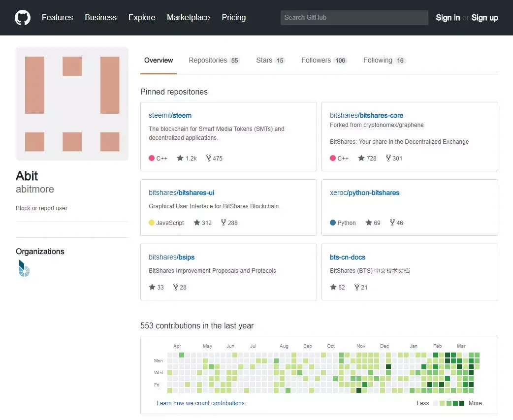Open the bitshares/bitshares-ui repository
The height and width of the screenshot is (420, 513).
pos(181,193)
